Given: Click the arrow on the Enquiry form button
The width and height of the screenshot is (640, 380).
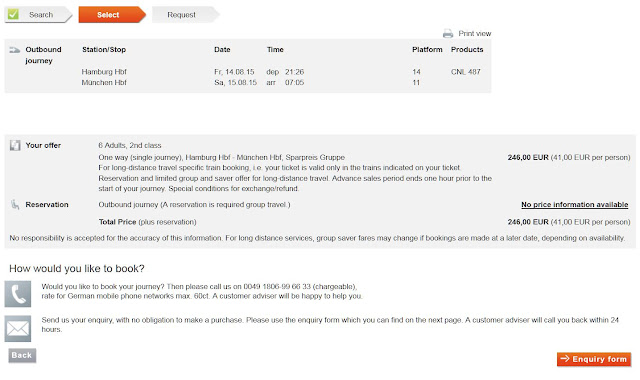Looking at the screenshot, I should pyautogui.click(x=565, y=359).
